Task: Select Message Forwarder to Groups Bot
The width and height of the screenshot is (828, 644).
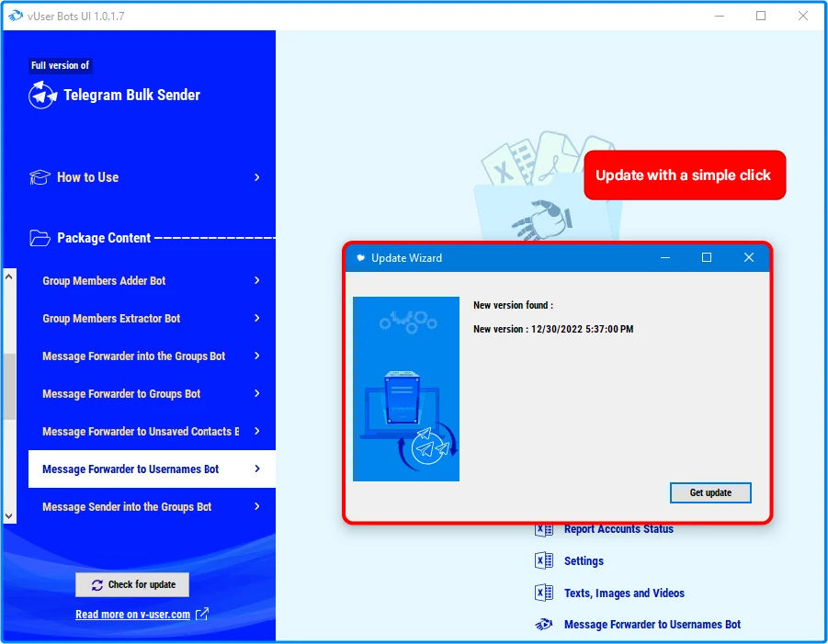Action: click(152, 394)
